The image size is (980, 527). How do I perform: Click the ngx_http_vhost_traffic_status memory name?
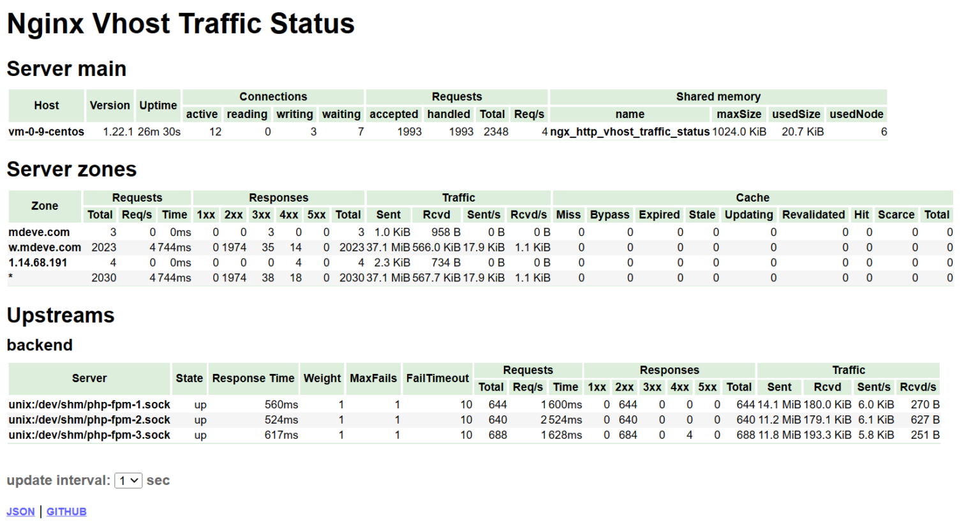[630, 132]
